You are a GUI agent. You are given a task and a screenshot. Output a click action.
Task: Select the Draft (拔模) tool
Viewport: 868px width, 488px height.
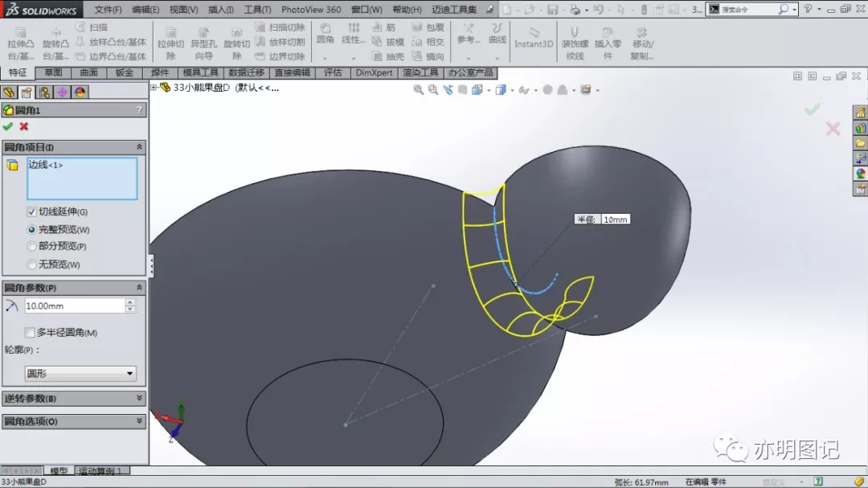click(388, 42)
